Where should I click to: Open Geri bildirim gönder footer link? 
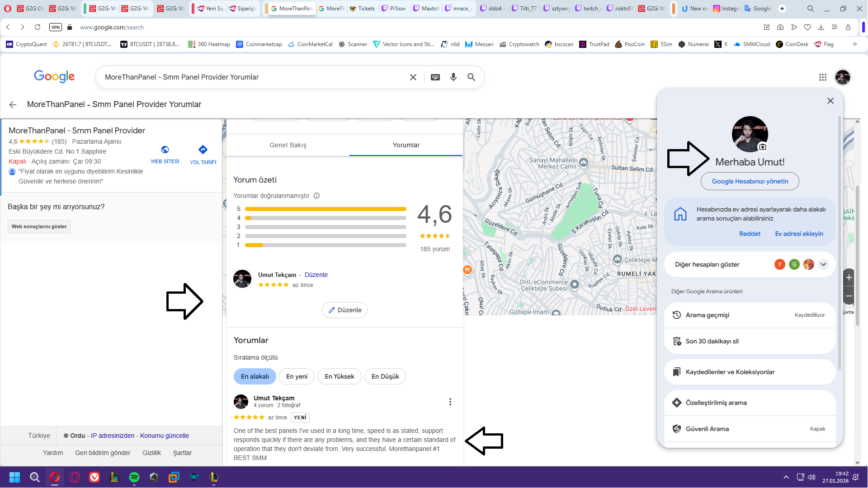[103, 453]
